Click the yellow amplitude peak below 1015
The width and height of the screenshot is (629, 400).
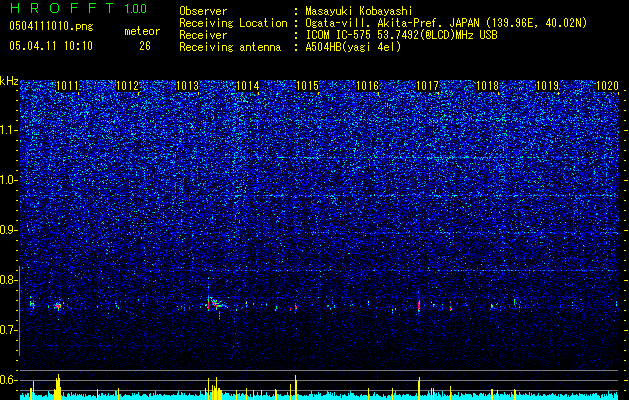pos(296,388)
